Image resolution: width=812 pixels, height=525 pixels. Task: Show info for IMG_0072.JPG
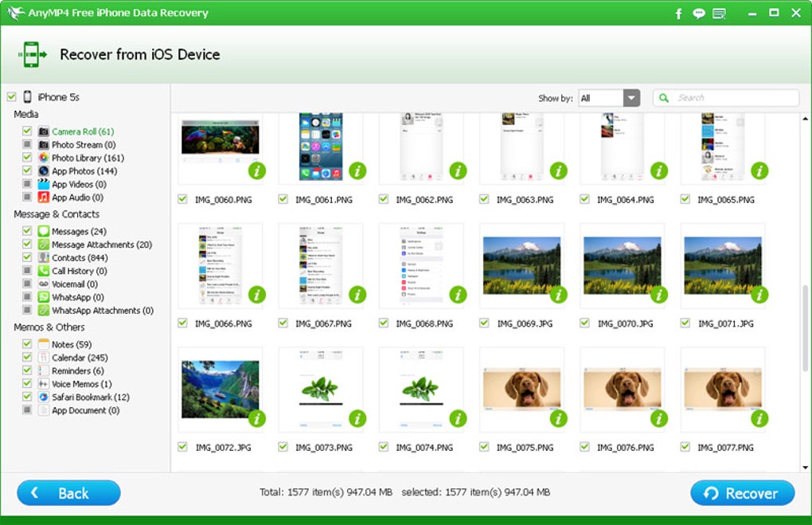[x=257, y=418]
